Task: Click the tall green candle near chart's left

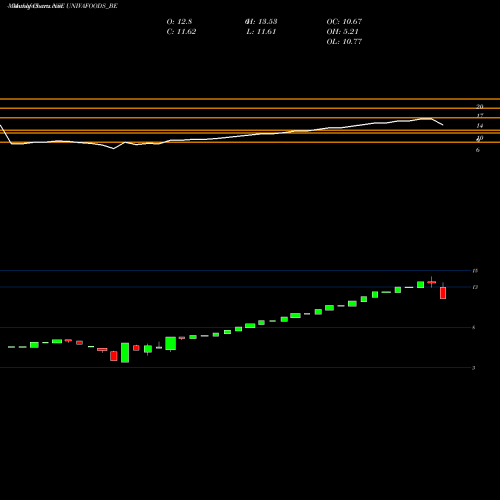Action: (125, 353)
